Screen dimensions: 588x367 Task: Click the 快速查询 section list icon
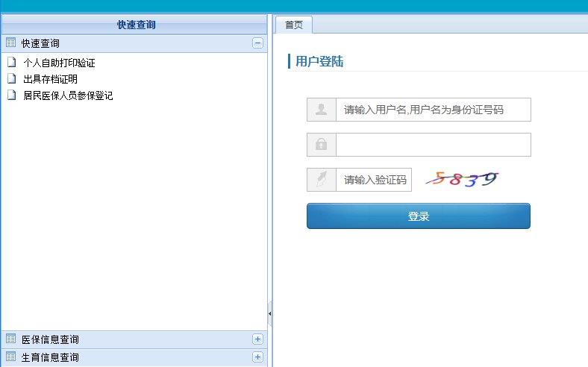(x=11, y=43)
